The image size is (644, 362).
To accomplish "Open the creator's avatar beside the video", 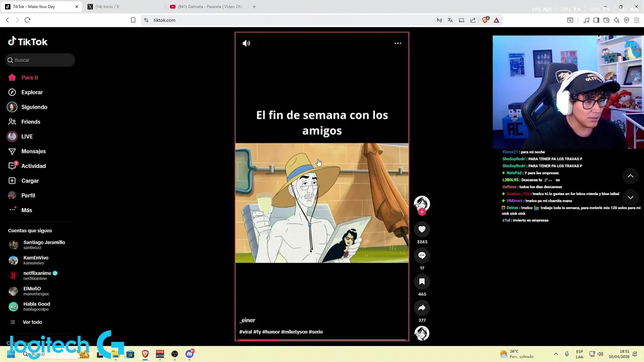I will [422, 203].
